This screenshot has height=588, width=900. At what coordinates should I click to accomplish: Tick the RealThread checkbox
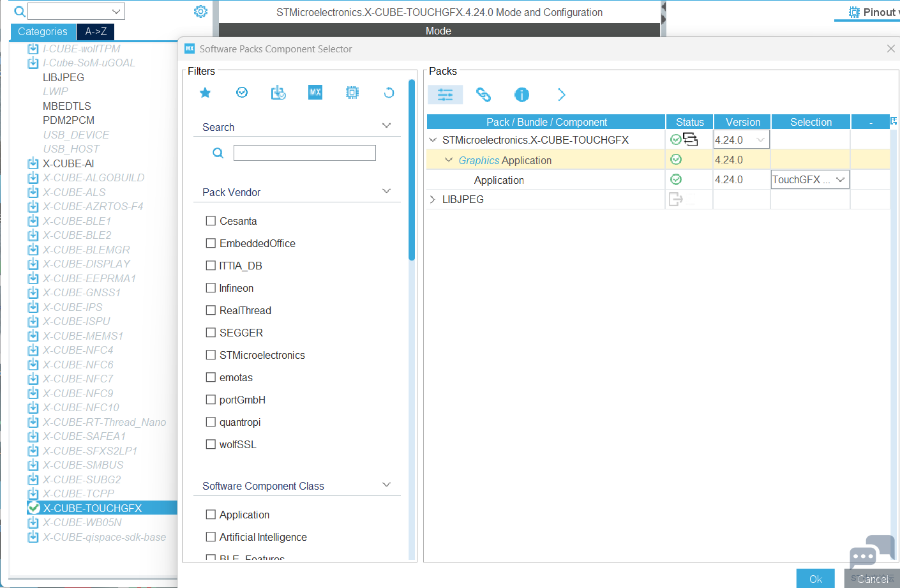pos(211,310)
